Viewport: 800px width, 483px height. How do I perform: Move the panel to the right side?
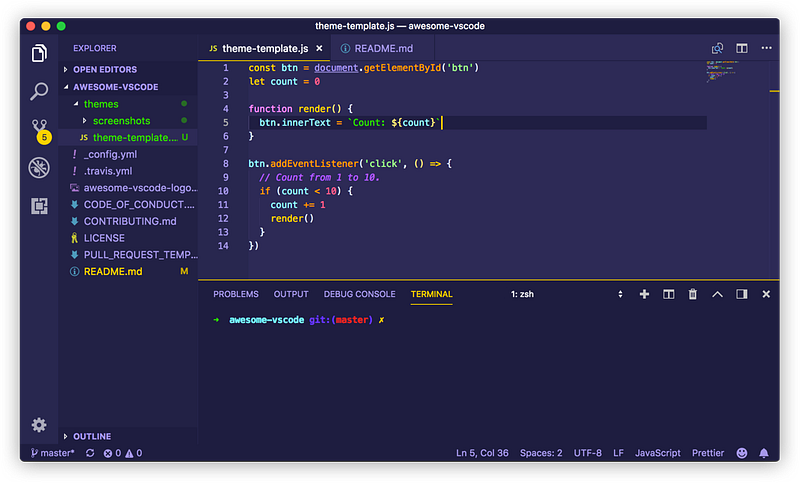pyautogui.click(x=742, y=294)
